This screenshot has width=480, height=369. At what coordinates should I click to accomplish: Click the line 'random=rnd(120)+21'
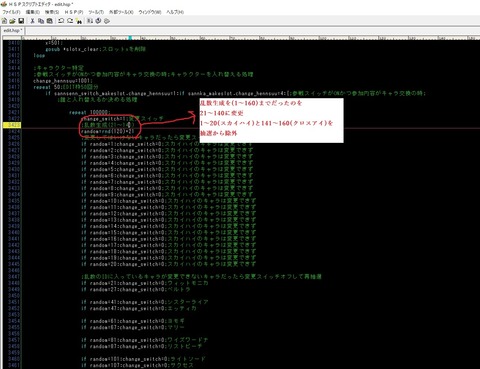click(x=107, y=131)
